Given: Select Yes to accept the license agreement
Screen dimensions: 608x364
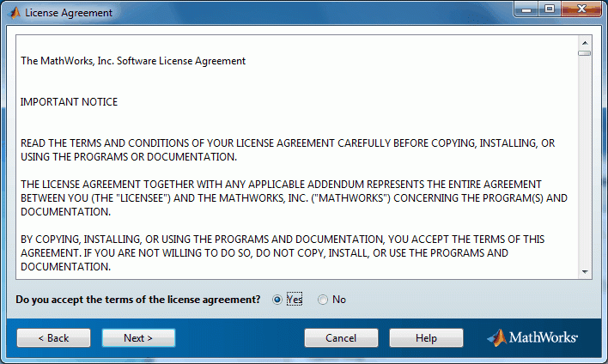Looking at the screenshot, I should coord(277,300).
